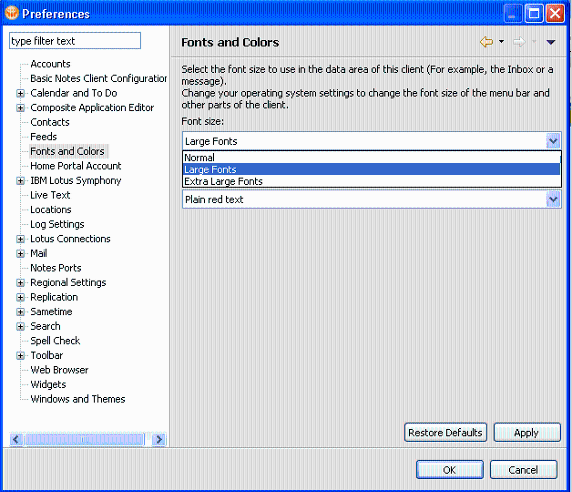
Task: Select Sametime in the tree
Action: (x=51, y=312)
